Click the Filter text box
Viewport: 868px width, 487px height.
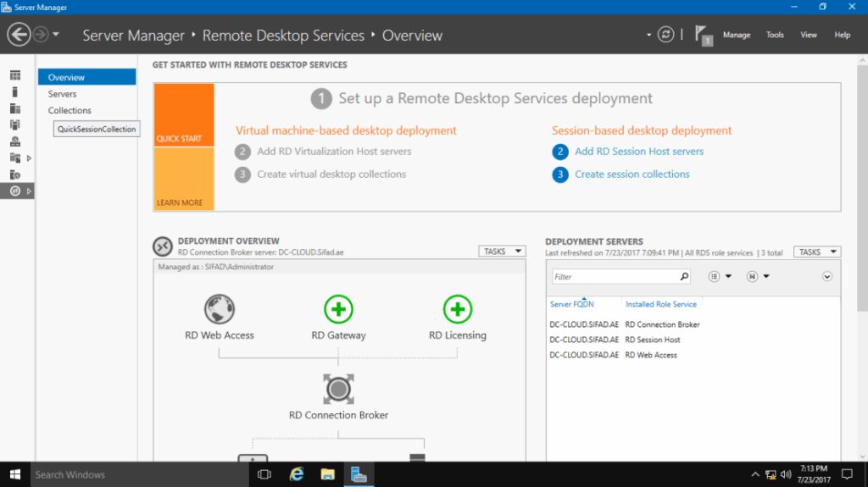coord(616,277)
